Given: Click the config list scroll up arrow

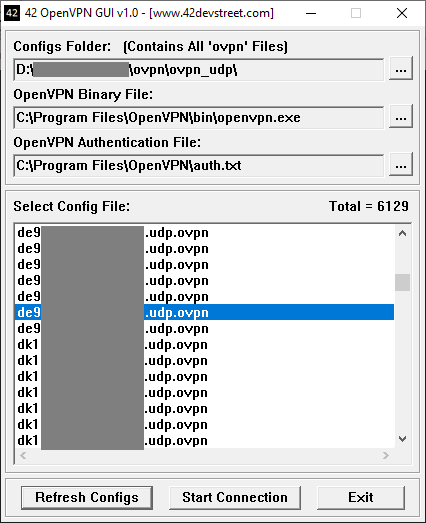Looking at the screenshot, I should click(x=402, y=233).
